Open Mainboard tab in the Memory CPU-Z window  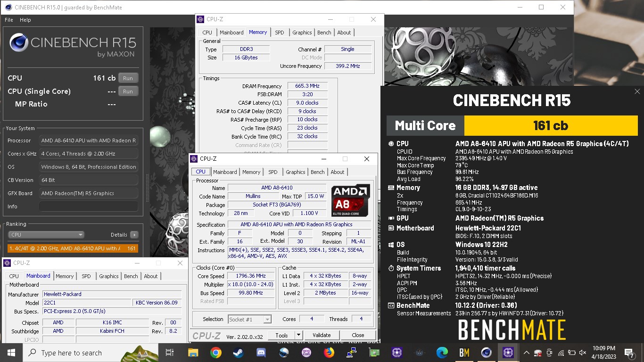pyautogui.click(x=231, y=33)
